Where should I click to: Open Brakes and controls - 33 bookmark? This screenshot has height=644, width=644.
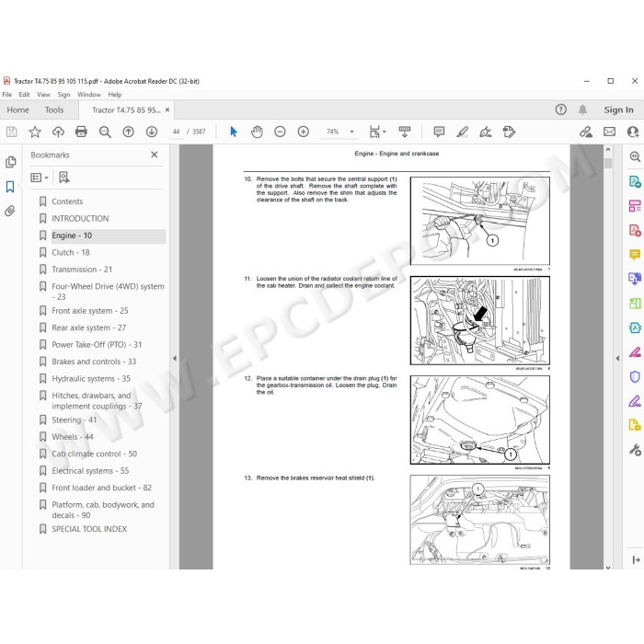94,362
